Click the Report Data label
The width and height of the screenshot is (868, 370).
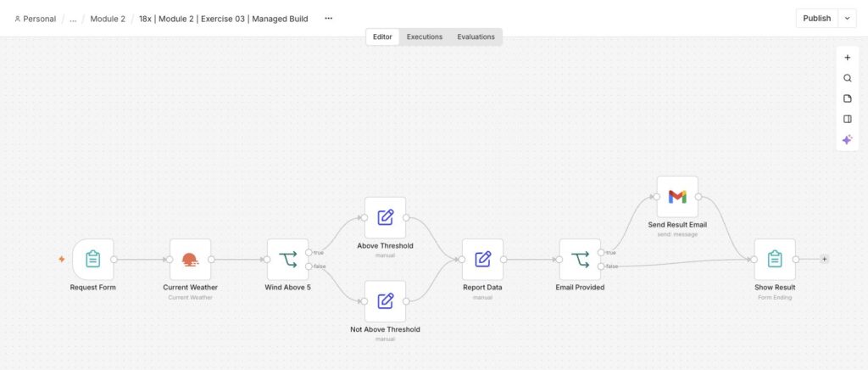pyautogui.click(x=482, y=288)
